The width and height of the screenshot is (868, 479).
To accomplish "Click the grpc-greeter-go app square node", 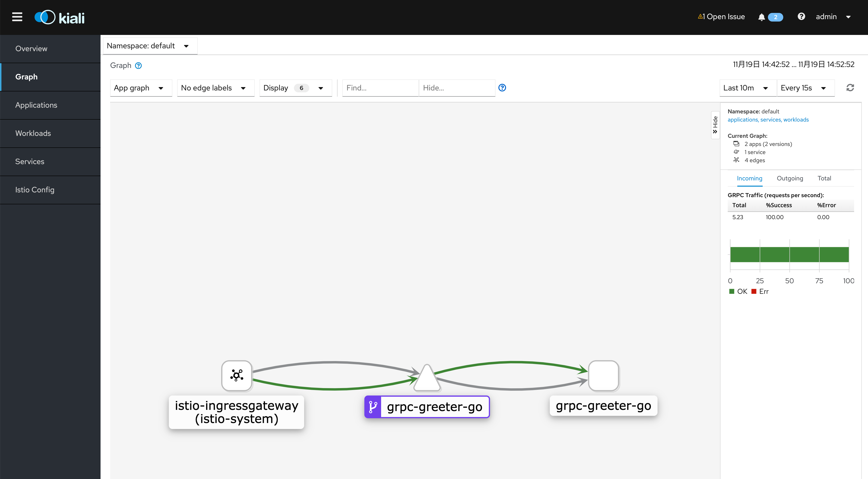I will coord(603,375).
